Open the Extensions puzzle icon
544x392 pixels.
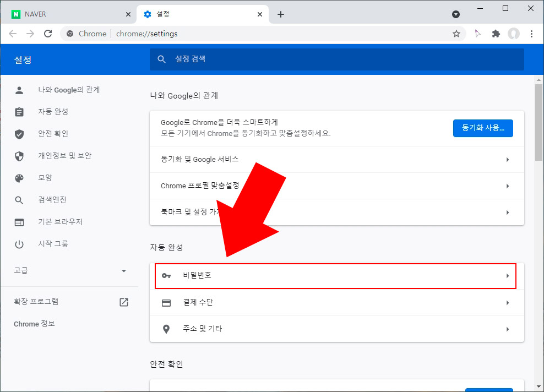(x=496, y=34)
